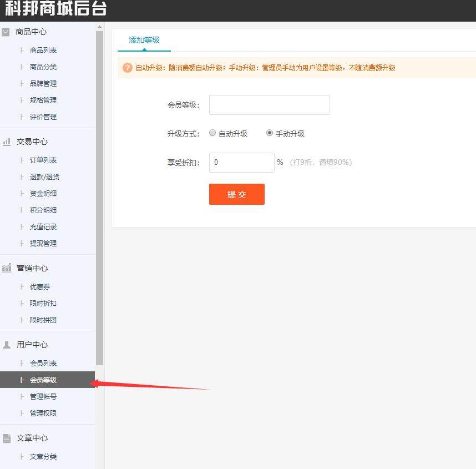
Task: Open 会员列表 in the sidebar
Action: (43, 364)
